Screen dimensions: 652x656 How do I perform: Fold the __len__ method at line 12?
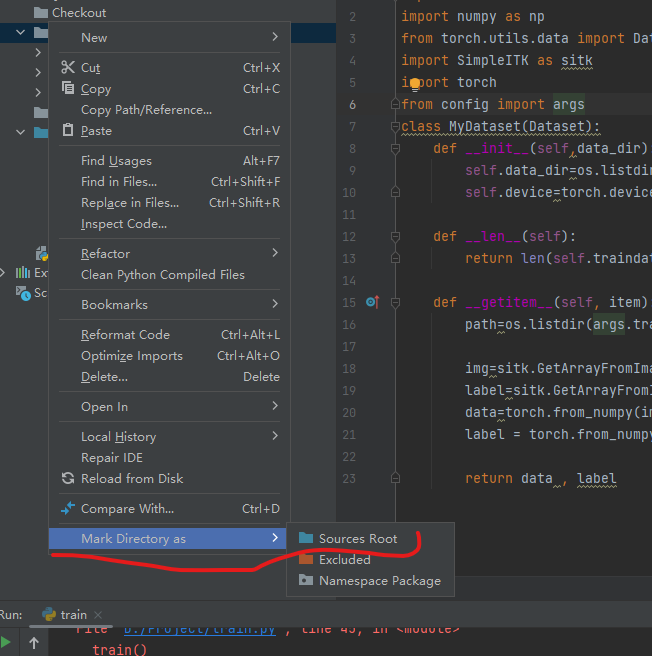(395, 236)
